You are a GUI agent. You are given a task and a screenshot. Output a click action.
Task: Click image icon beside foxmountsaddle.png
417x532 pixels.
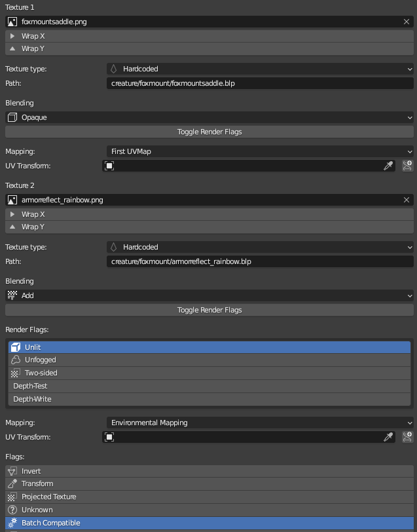[x=12, y=22]
